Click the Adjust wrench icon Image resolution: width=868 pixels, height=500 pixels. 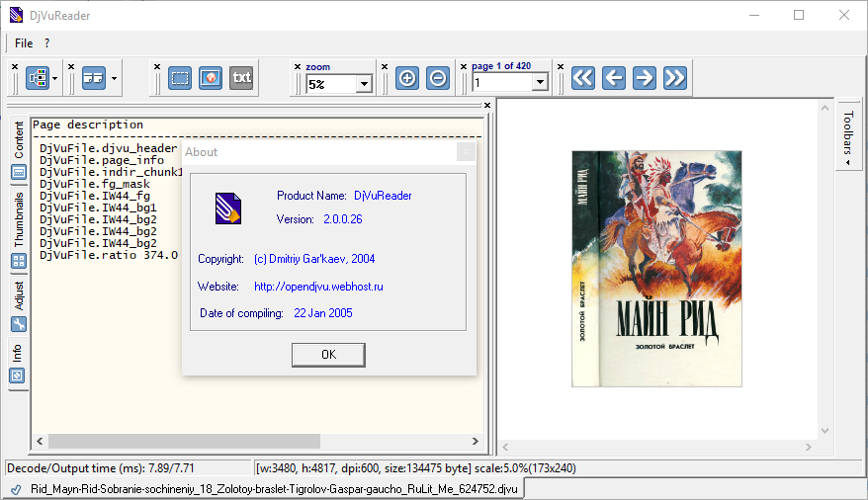[19, 324]
